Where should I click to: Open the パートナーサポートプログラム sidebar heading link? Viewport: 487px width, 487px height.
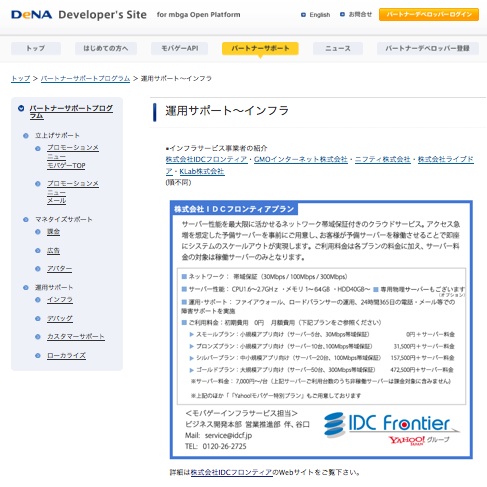pos(71,112)
